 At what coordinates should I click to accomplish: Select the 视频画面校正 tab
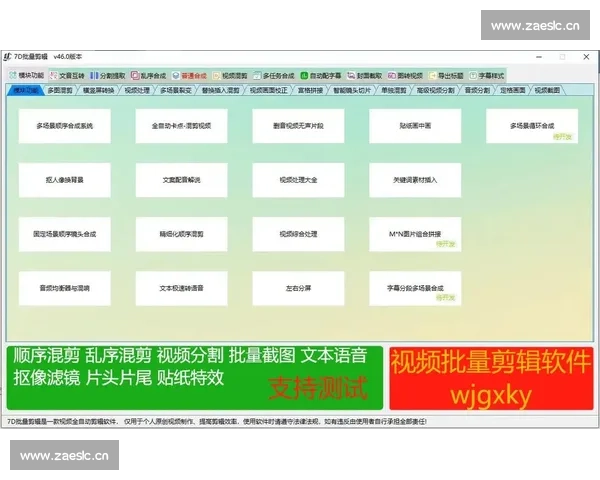269,90
